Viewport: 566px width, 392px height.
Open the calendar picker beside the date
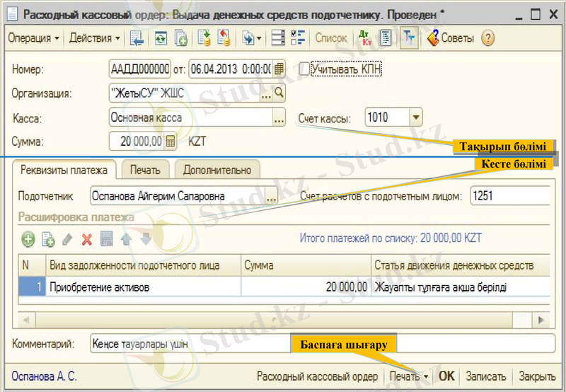[279, 69]
